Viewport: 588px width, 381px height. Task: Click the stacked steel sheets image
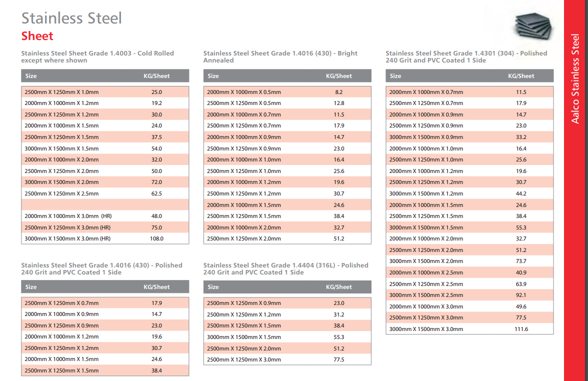click(533, 26)
